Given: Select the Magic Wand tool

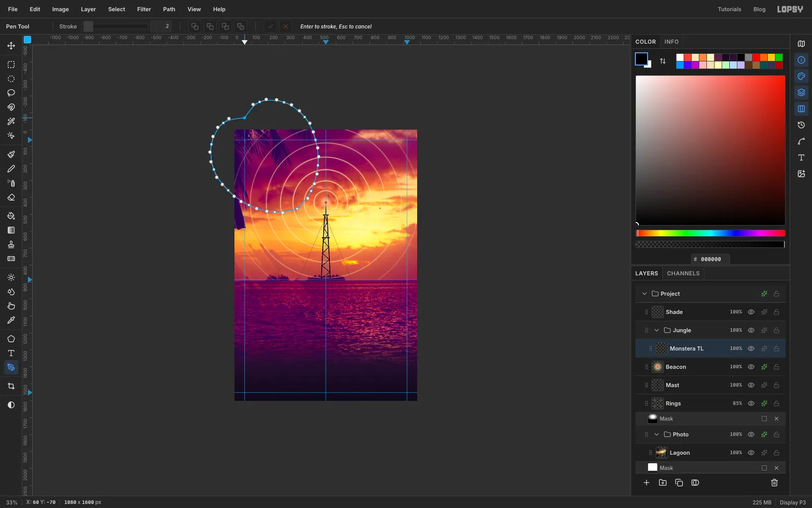Looking at the screenshot, I should [11, 121].
